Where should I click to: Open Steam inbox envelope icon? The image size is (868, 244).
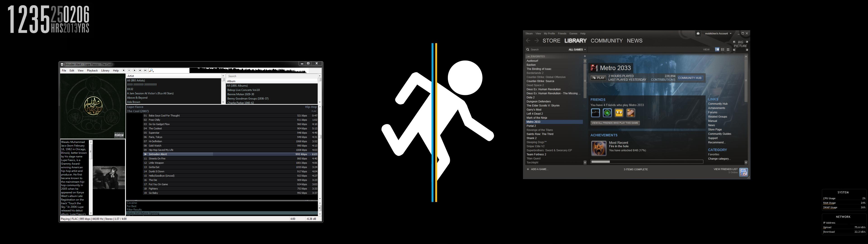[x=698, y=33]
